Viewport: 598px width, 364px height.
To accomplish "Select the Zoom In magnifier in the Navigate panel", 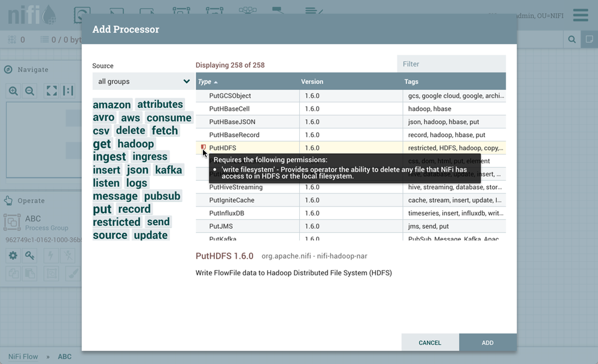I will [13, 91].
